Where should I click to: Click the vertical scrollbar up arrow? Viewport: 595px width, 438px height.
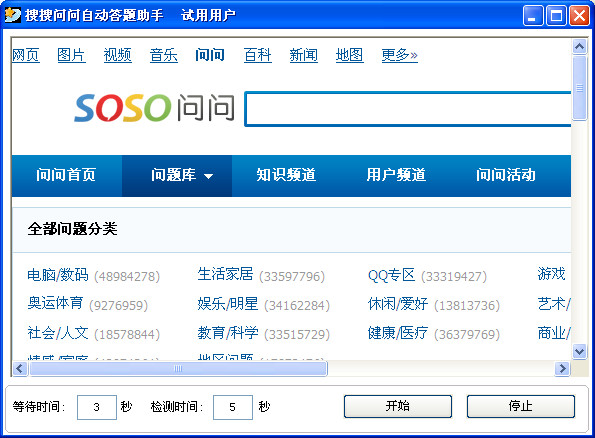(579, 46)
